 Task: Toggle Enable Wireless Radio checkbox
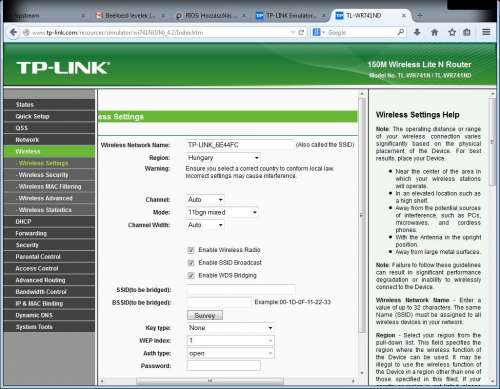tap(191, 250)
